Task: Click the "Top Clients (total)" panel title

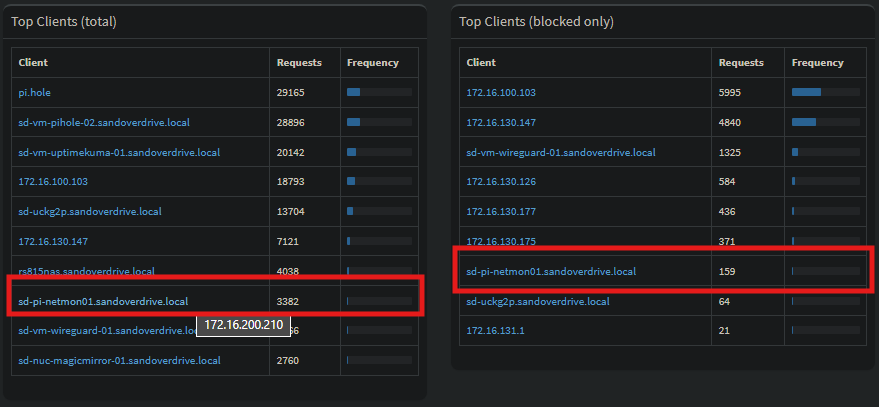Action: tap(64, 22)
